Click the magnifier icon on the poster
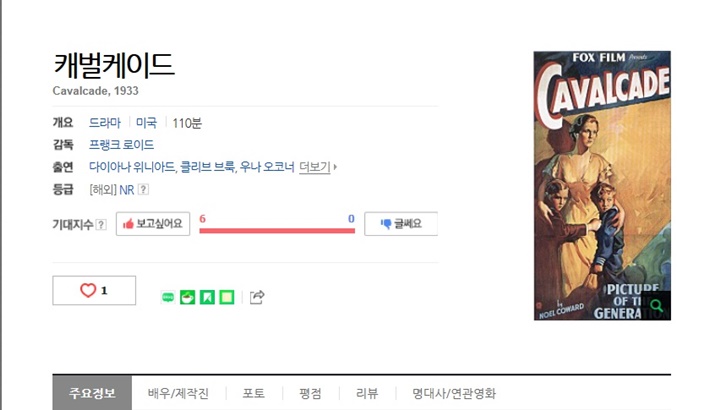720x410 pixels. click(657, 306)
